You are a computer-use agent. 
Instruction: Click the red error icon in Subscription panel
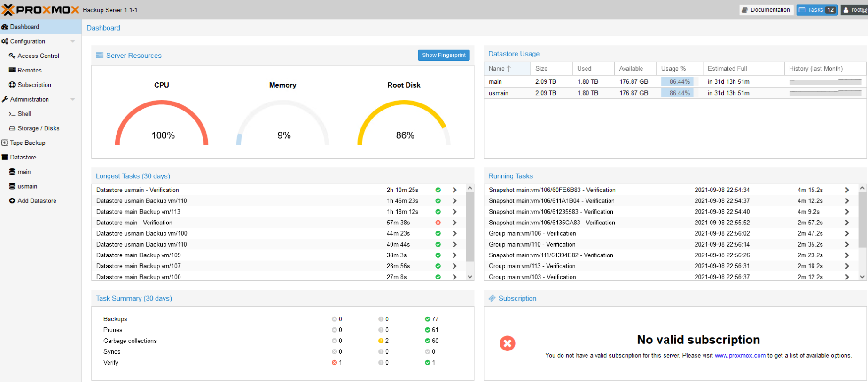pyautogui.click(x=508, y=343)
